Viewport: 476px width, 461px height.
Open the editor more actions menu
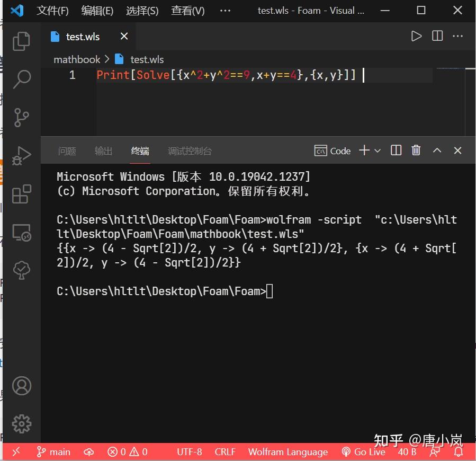[457, 36]
